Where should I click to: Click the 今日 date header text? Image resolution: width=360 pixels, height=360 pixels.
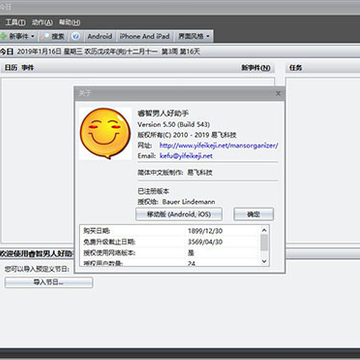point(7,52)
